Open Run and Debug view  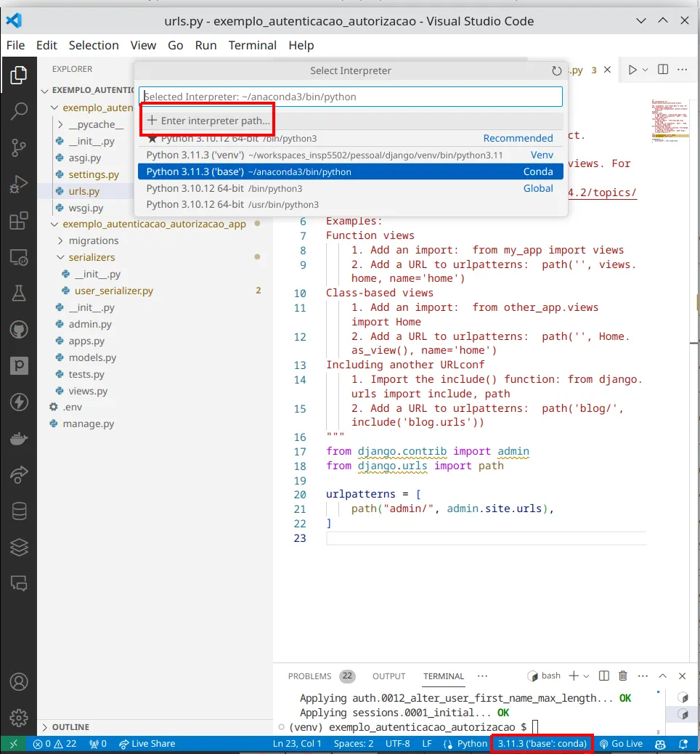coord(19,185)
